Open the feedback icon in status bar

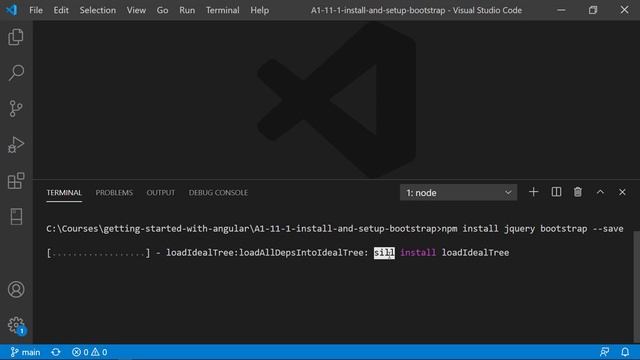click(x=604, y=352)
